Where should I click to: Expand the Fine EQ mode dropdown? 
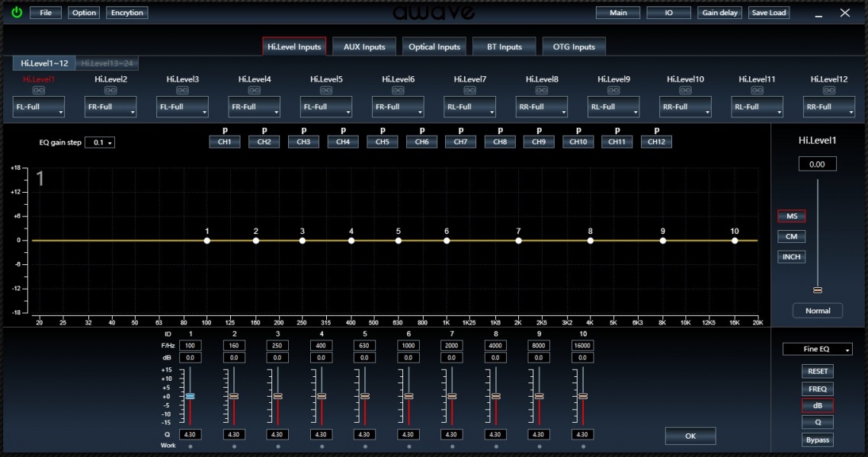pyautogui.click(x=818, y=349)
